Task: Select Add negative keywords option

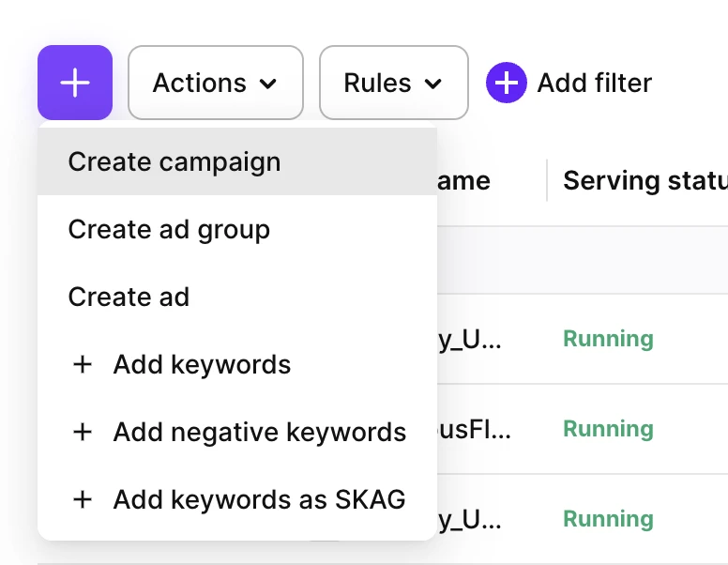Action: point(237,432)
